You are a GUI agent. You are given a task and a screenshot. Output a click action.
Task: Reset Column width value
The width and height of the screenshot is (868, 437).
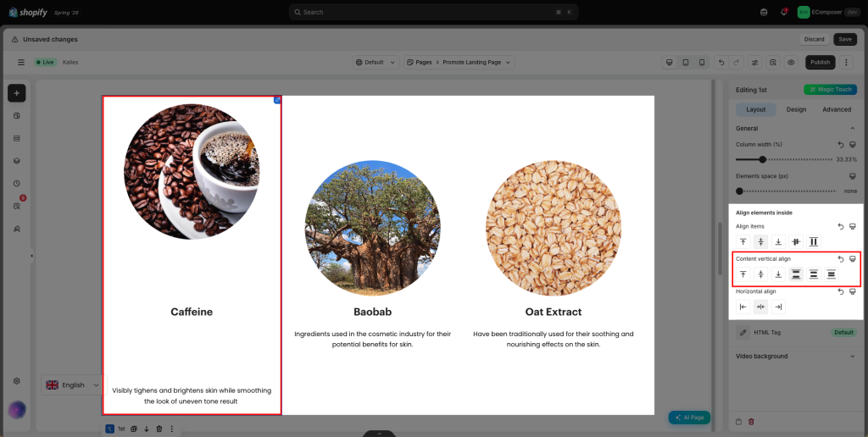pos(841,144)
